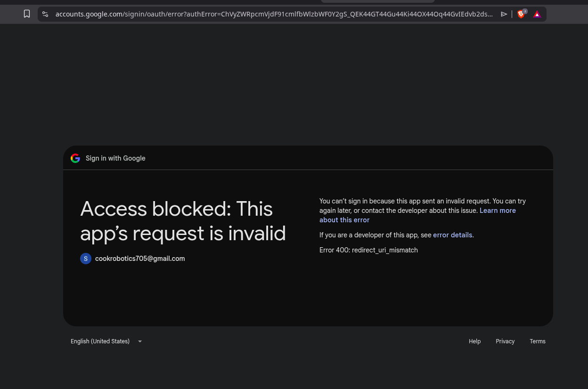Open the Terms link

click(x=538, y=341)
